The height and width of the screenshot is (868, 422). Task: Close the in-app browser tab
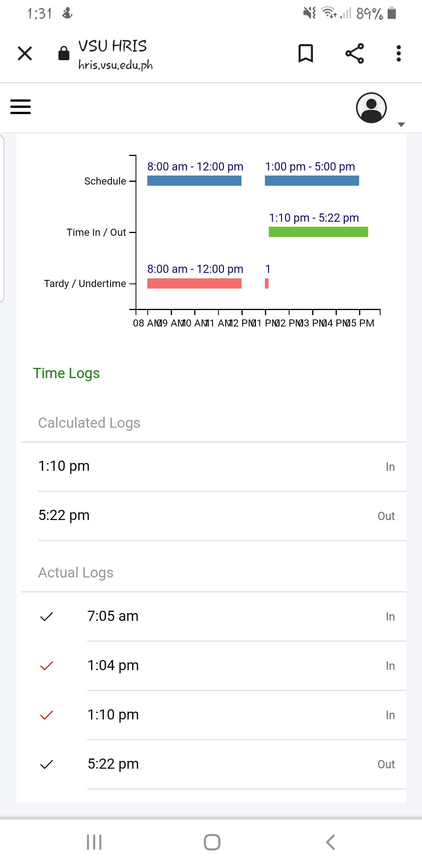click(25, 54)
